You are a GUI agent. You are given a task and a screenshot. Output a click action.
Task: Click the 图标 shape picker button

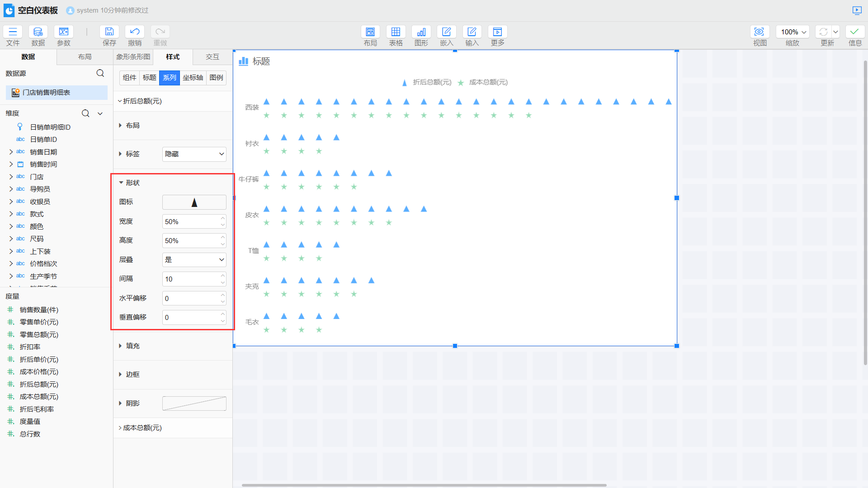[x=194, y=202]
